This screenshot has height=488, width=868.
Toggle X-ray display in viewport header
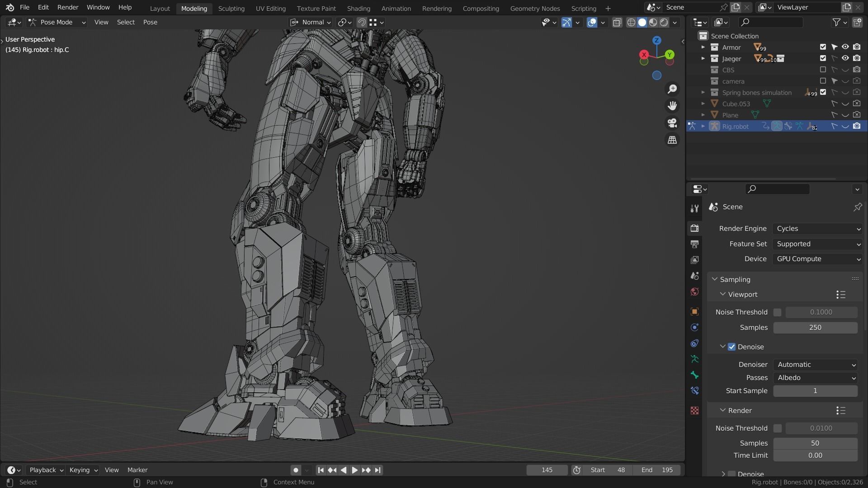coord(617,22)
